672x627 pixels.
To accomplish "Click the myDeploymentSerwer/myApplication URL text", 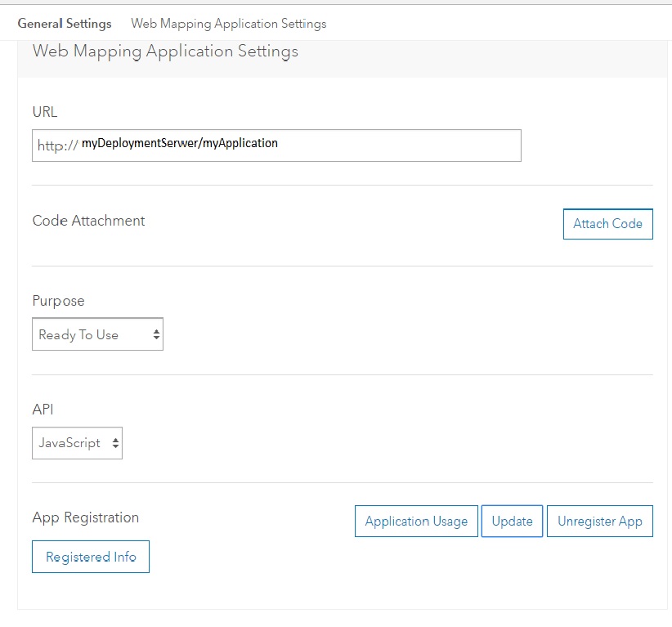I will click(x=180, y=143).
